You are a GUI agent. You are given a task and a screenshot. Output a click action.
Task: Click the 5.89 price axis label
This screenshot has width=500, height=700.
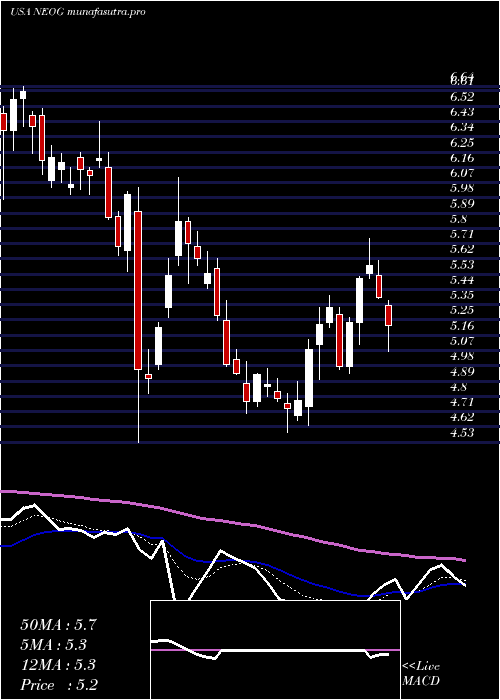tap(462, 204)
